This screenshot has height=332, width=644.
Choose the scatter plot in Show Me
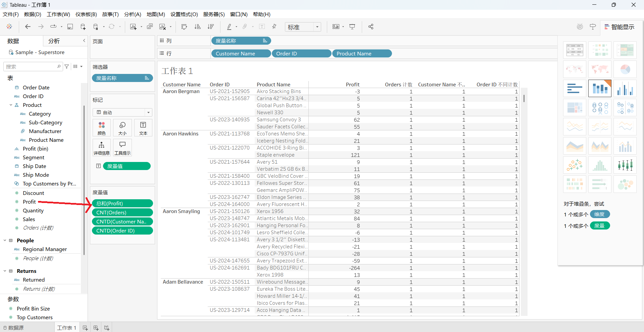575,165
